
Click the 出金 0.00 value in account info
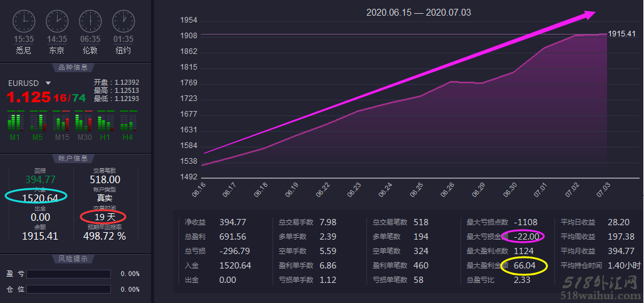coord(40,216)
